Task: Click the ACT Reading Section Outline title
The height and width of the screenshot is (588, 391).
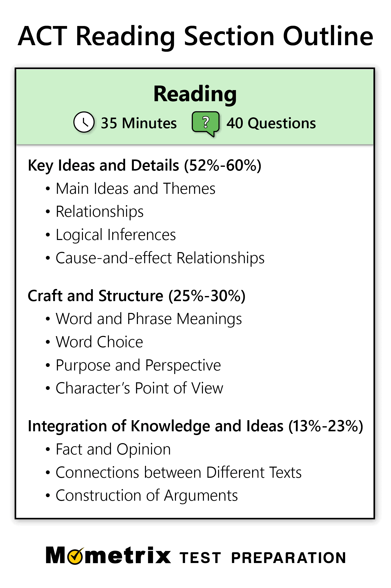Action: click(x=195, y=36)
